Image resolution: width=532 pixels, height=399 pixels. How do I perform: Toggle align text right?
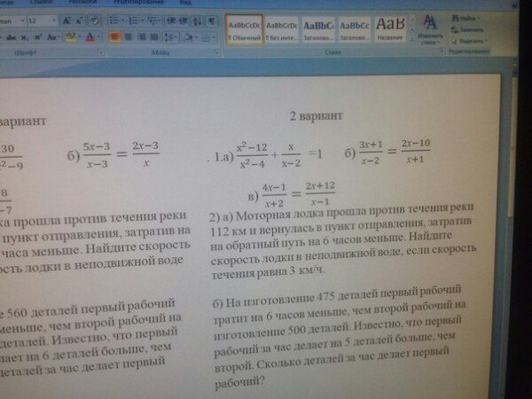point(141,36)
